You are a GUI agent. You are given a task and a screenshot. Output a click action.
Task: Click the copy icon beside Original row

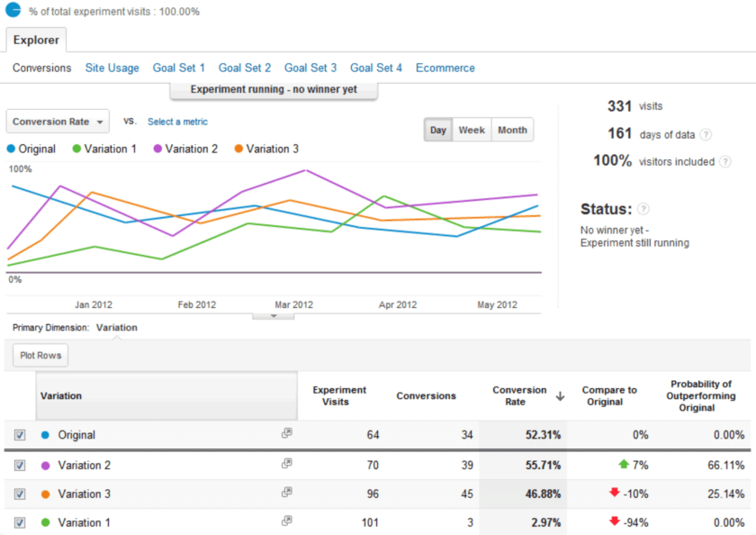click(286, 434)
